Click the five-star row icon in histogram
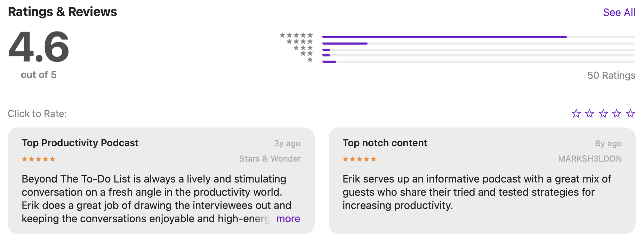 (296, 35)
